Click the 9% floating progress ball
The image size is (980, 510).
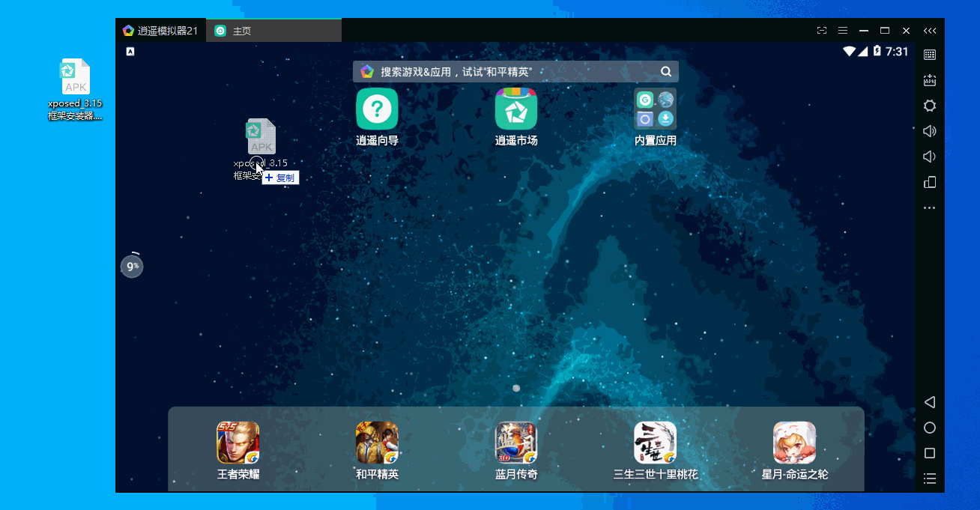coord(132,267)
